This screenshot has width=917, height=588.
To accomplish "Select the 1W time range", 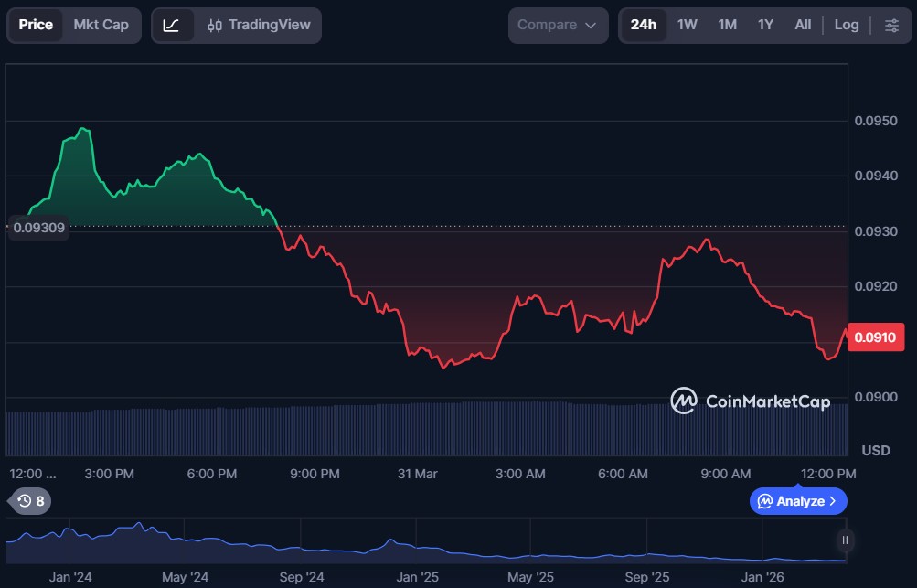I will pyautogui.click(x=687, y=25).
